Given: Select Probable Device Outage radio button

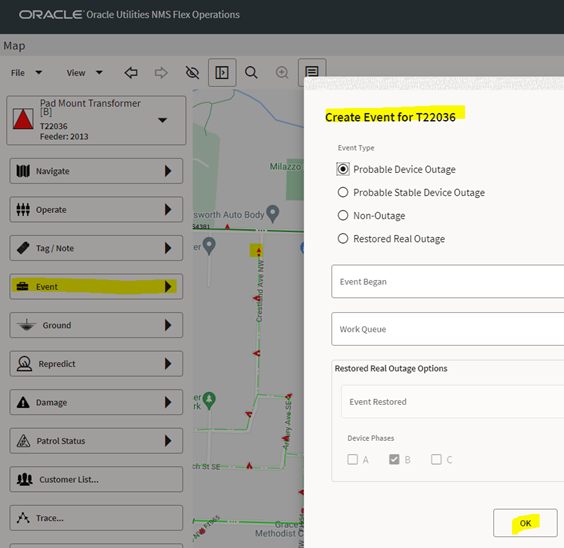Looking at the screenshot, I should pyautogui.click(x=343, y=169).
